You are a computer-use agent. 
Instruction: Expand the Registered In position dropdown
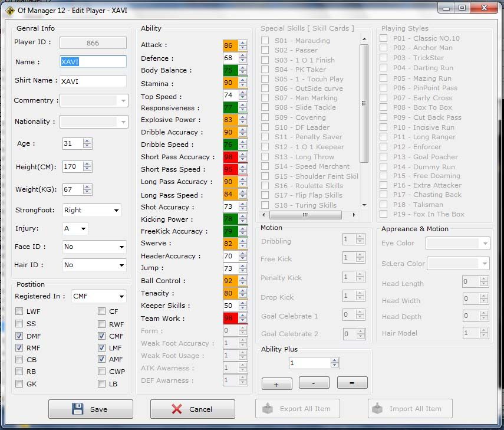click(x=121, y=296)
